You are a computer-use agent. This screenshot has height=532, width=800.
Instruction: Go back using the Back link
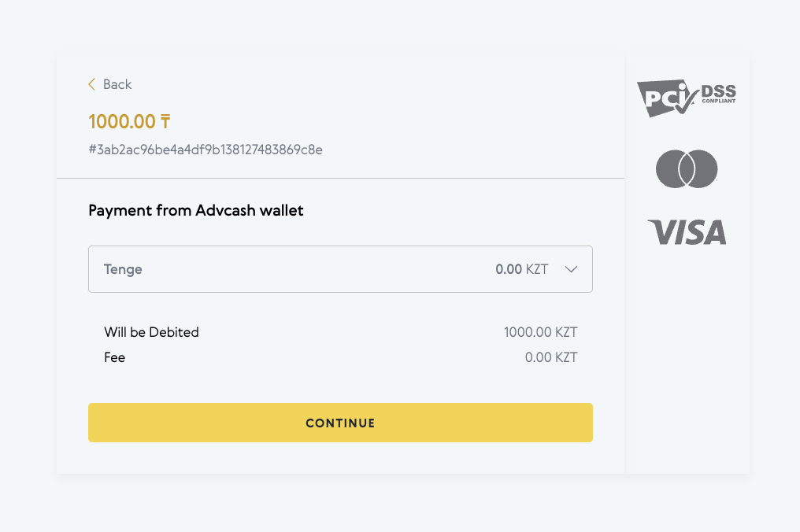point(110,84)
